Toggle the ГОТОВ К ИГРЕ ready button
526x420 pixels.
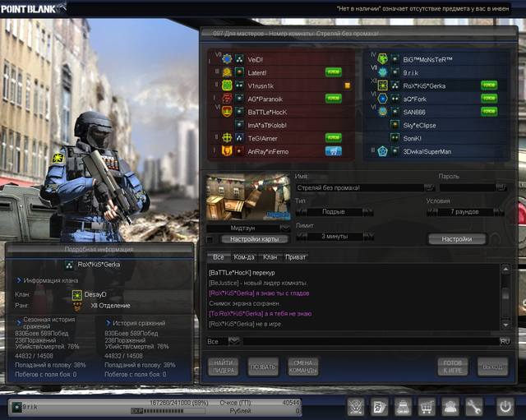[453, 367]
